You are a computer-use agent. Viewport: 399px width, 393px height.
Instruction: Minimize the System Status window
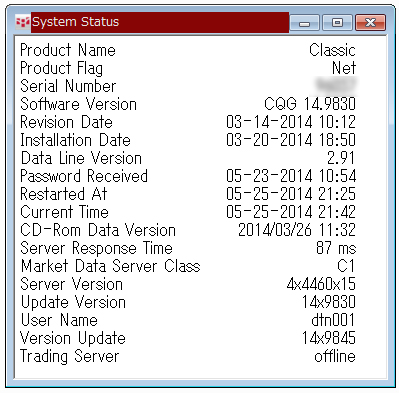click(304, 23)
